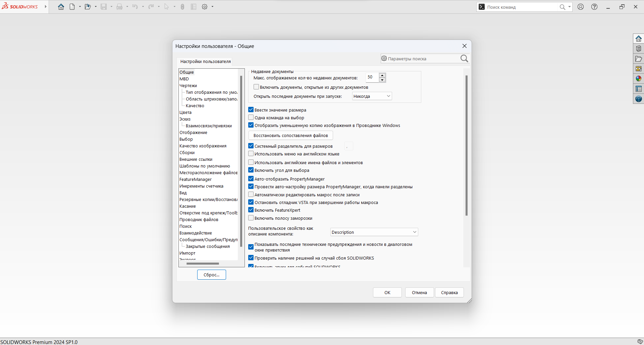Click the magnifier in command search
Screen dimensions: 644x345
(562, 7)
